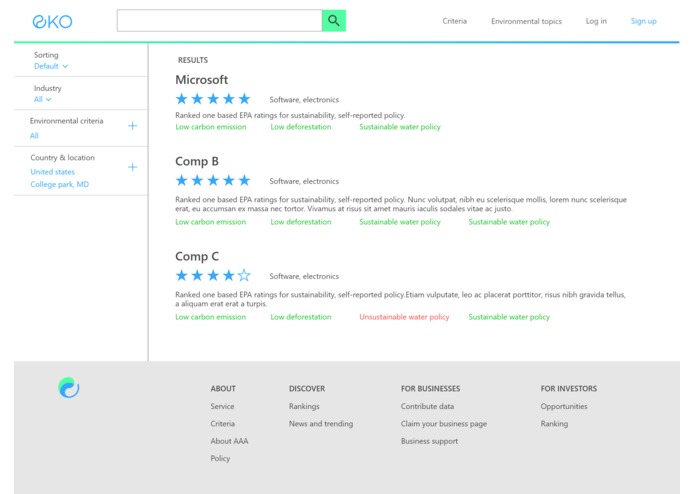Open Claim your business page link
This screenshot has height=494, width=695.
pyautogui.click(x=444, y=424)
